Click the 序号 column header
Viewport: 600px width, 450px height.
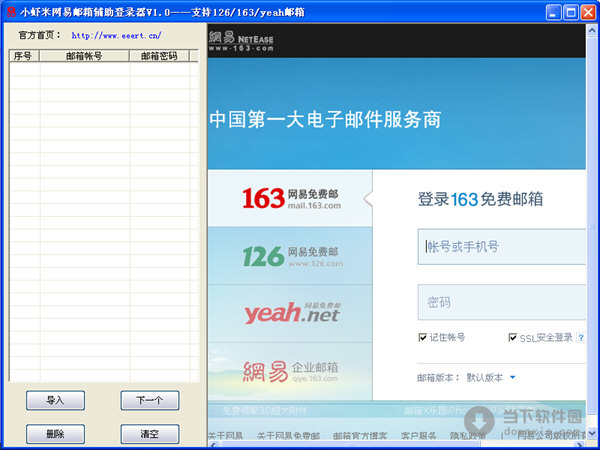(x=24, y=56)
